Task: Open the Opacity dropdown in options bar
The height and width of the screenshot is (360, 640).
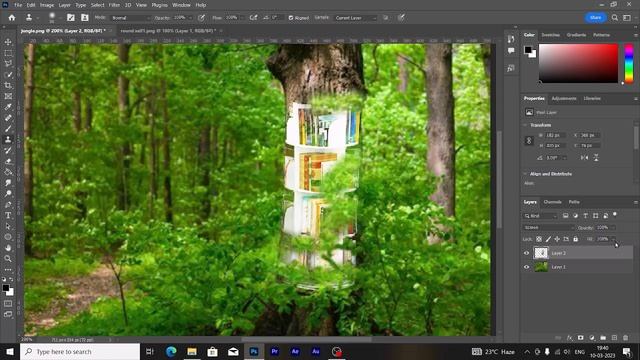Action: [190, 18]
